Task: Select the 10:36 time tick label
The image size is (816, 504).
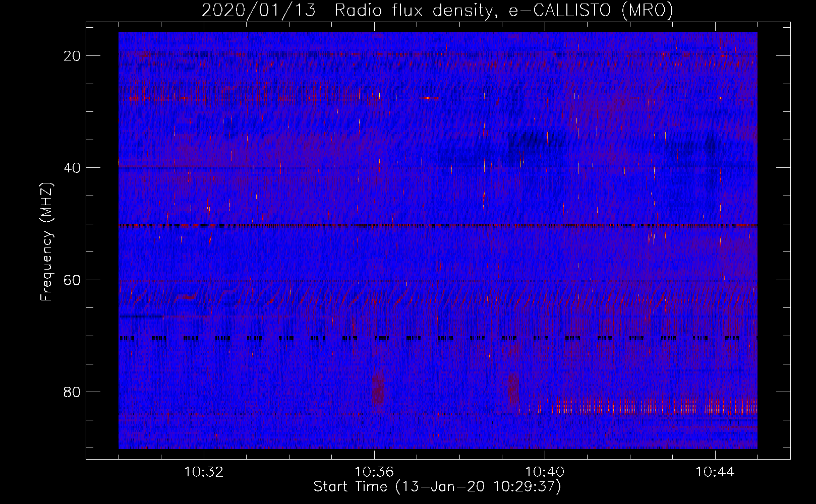Action: click(374, 472)
